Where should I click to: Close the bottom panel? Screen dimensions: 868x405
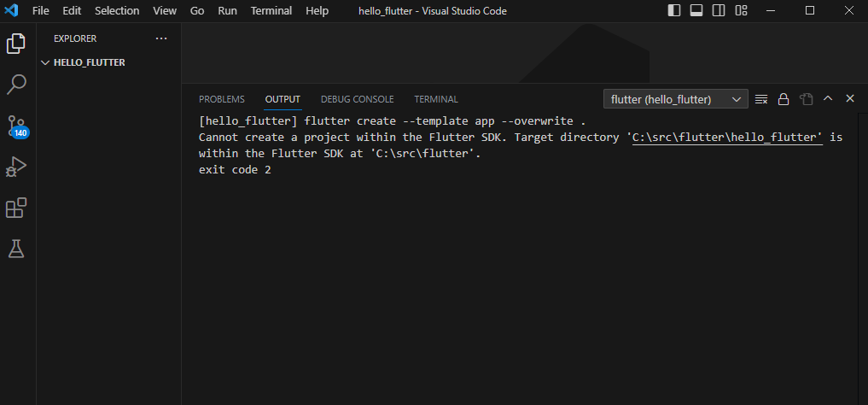click(850, 98)
